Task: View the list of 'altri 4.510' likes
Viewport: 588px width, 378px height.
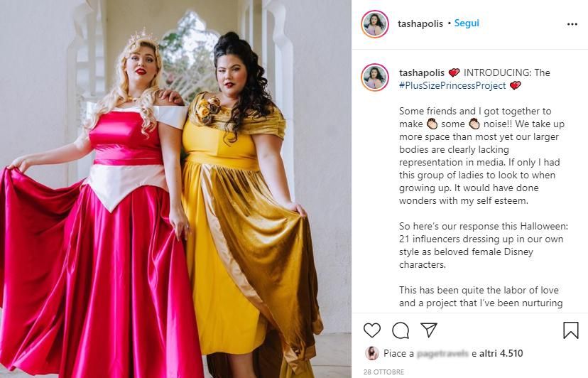Action: pos(501,353)
